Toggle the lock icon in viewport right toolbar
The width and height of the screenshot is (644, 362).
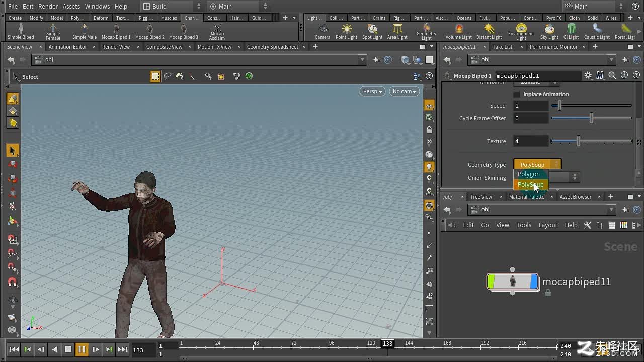429,130
